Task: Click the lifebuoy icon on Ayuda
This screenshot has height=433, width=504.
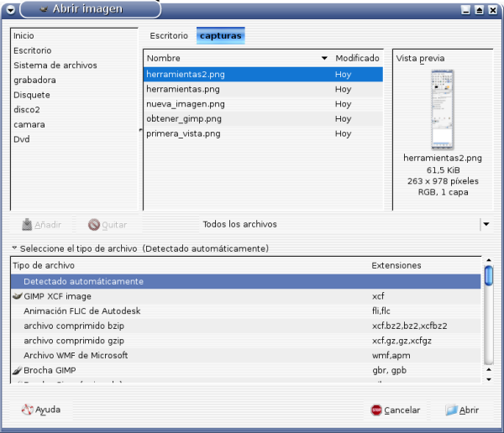Action: [x=27, y=410]
